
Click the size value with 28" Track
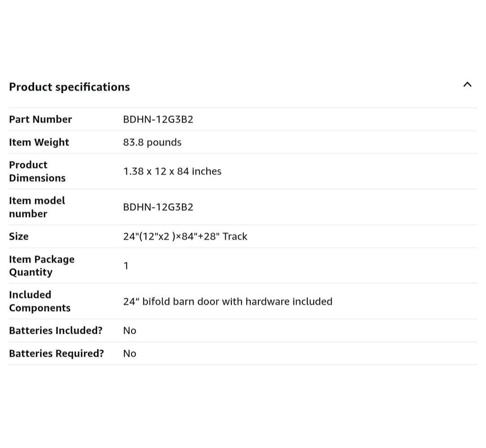coord(185,236)
